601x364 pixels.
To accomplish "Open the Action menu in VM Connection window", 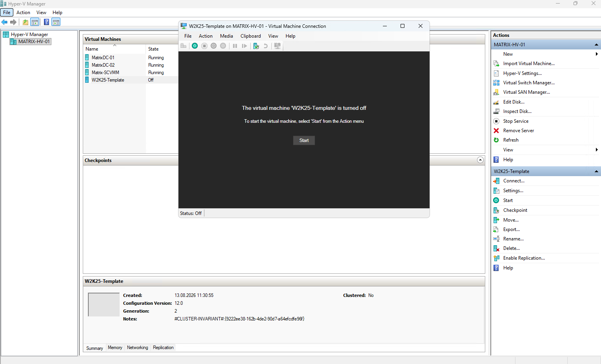I will [x=206, y=36].
